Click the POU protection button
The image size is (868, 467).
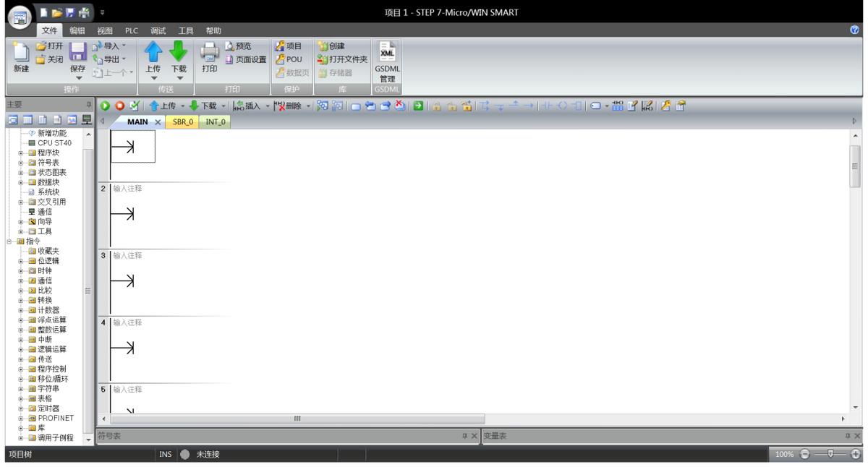[x=289, y=59]
